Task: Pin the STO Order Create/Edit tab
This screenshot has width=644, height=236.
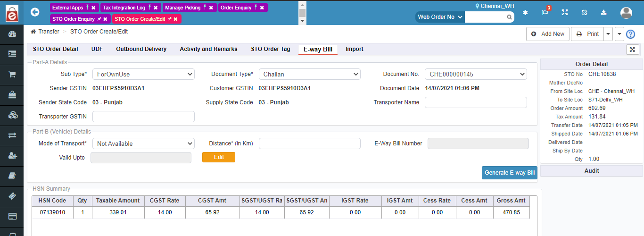Action: point(169,19)
